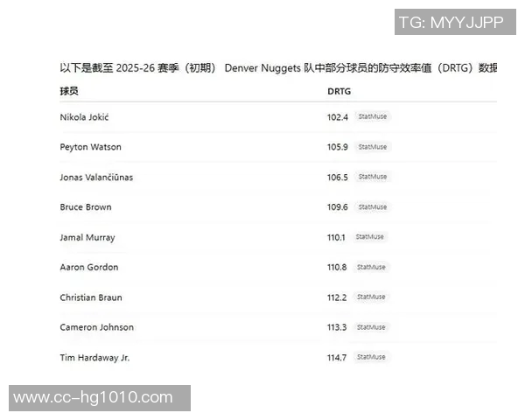
Task: Click Tim Hardaway Jr.'s 114.7 DRTG value
Action: [x=337, y=357]
